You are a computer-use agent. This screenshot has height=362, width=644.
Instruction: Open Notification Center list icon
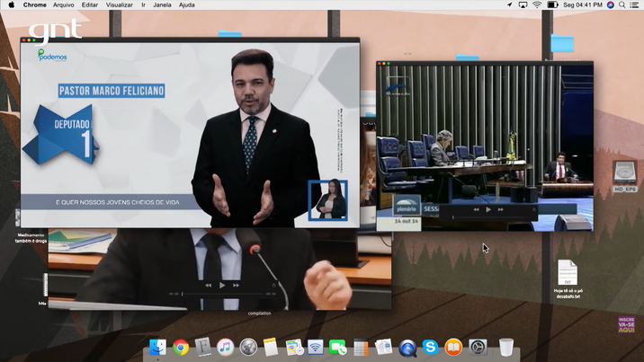tap(634, 4)
